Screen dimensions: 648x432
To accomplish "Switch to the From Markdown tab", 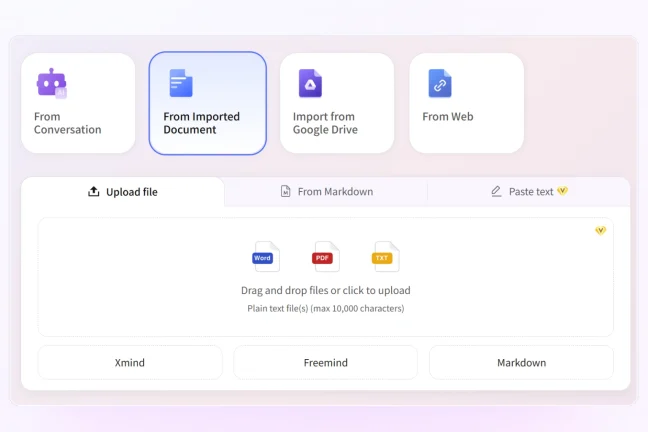I will (x=326, y=191).
